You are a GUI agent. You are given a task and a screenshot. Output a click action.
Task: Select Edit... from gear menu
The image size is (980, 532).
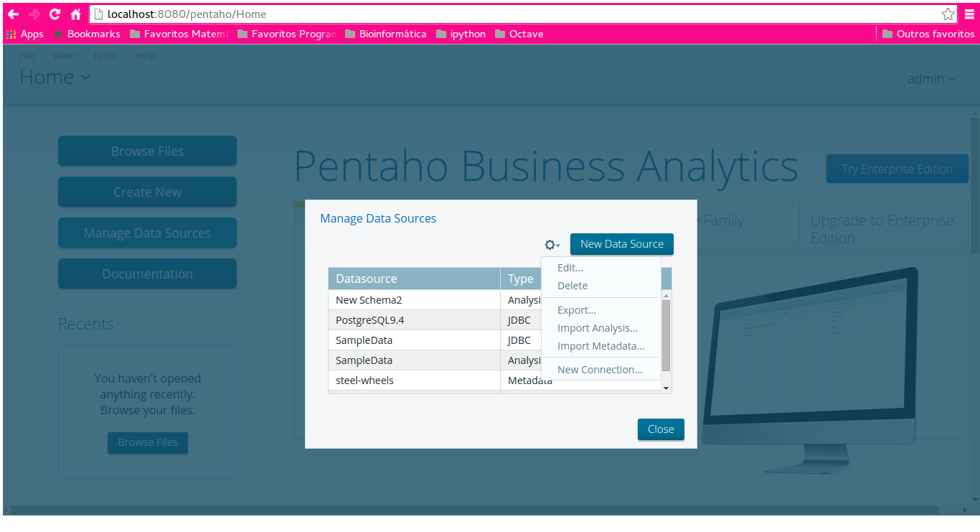click(570, 268)
